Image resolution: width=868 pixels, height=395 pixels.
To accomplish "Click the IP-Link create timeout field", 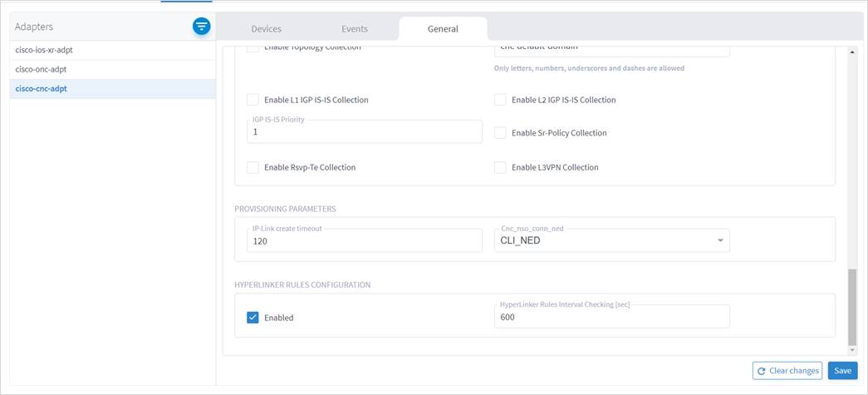I will coord(365,240).
